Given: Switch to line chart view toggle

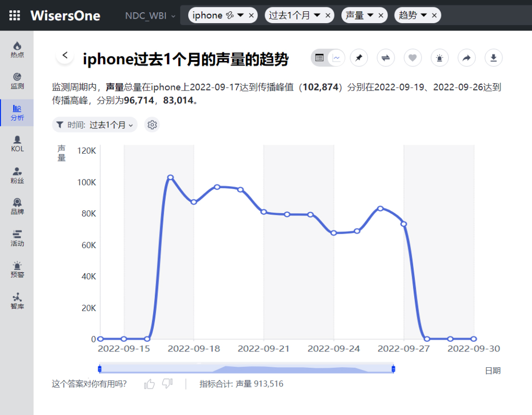Looking at the screenshot, I should click(x=336, y=58).
